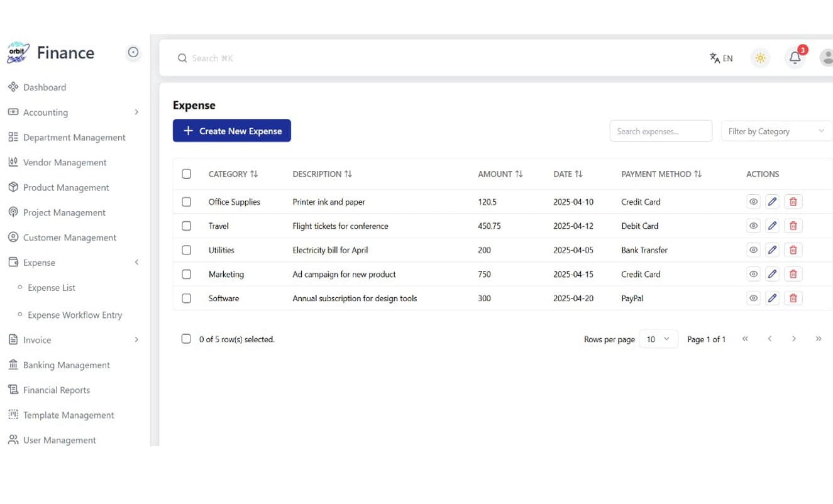The height and width of the screenshot is (504, 833).
Task: Delete the Marketing expense row
Action: [x=793, y=274]
